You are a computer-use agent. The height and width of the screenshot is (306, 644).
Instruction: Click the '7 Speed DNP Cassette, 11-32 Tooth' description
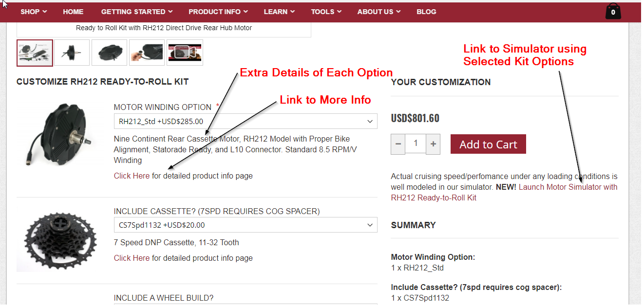point(176,242)
